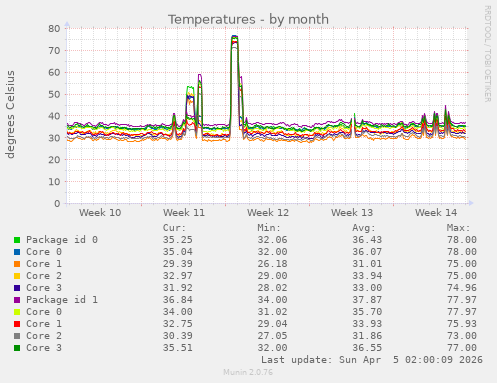
Task: Click the maximum value 74.96
Action: coord(462,288)
